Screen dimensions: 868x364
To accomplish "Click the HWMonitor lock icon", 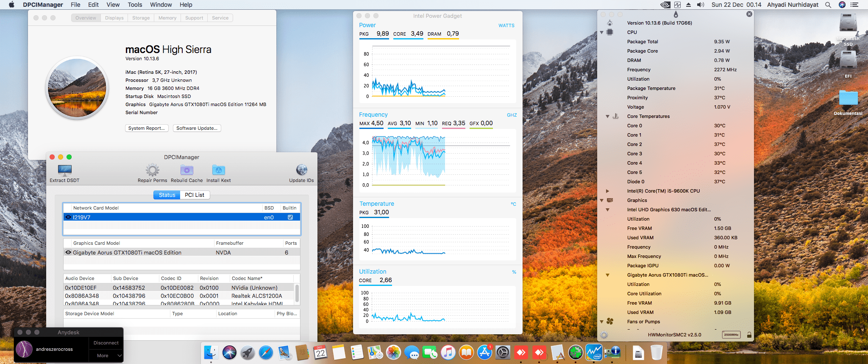I will point(749,335).
